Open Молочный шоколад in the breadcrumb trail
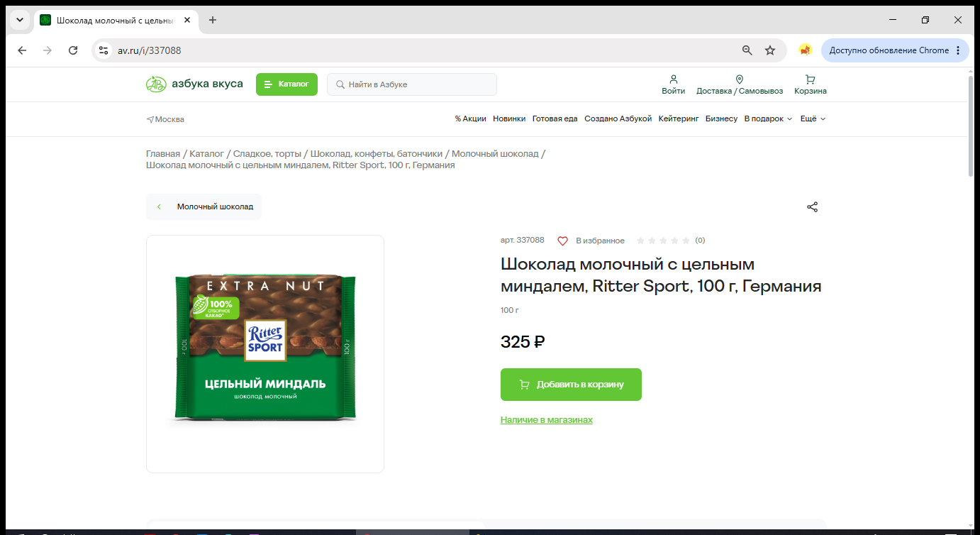Viewport: 980px width, 535px height. [495, 153]
